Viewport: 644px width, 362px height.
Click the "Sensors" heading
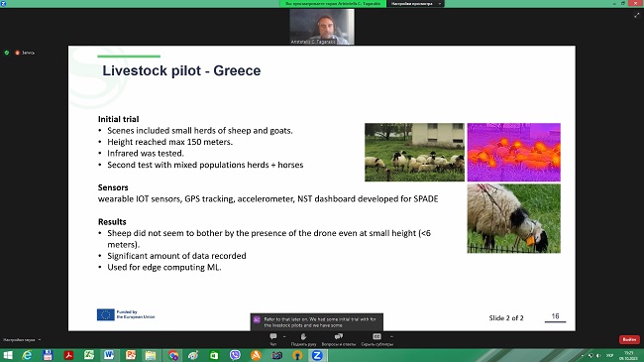(113, 187)
